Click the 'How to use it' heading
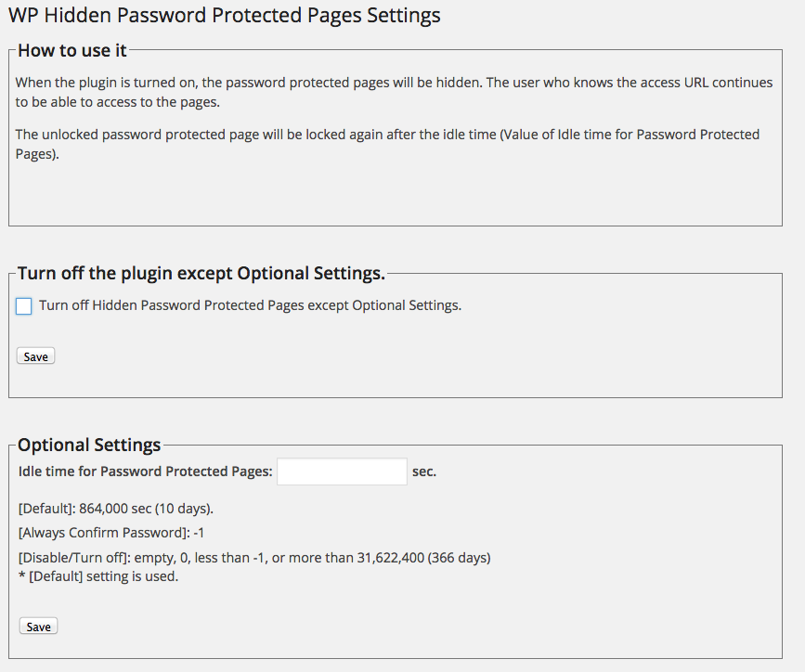 71,50
